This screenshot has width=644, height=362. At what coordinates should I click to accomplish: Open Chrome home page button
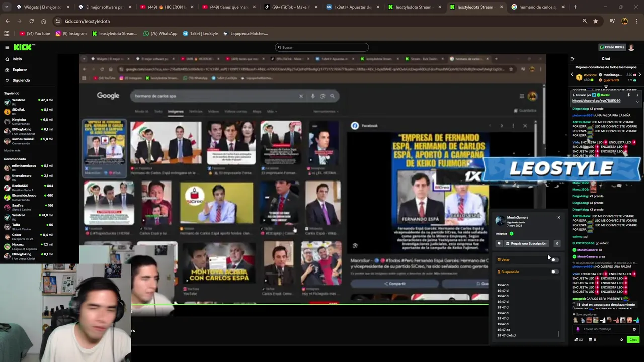[x=43, y=21]
